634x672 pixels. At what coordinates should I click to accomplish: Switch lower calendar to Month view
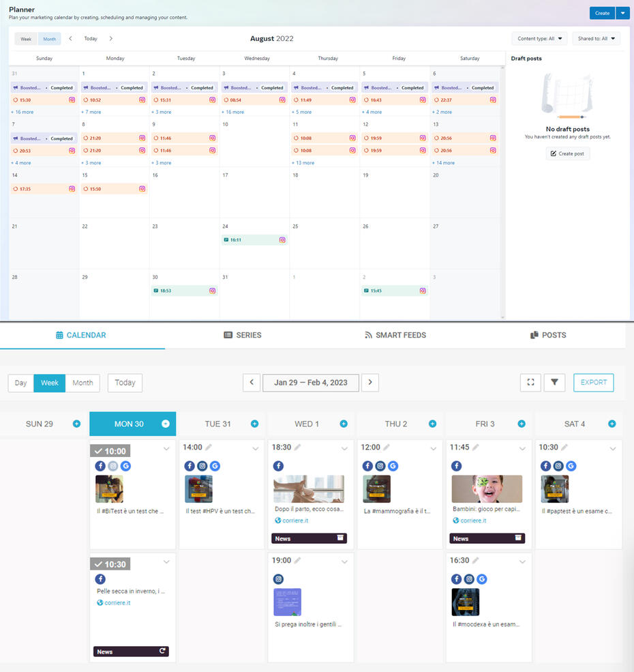click(x=82, y=383)
